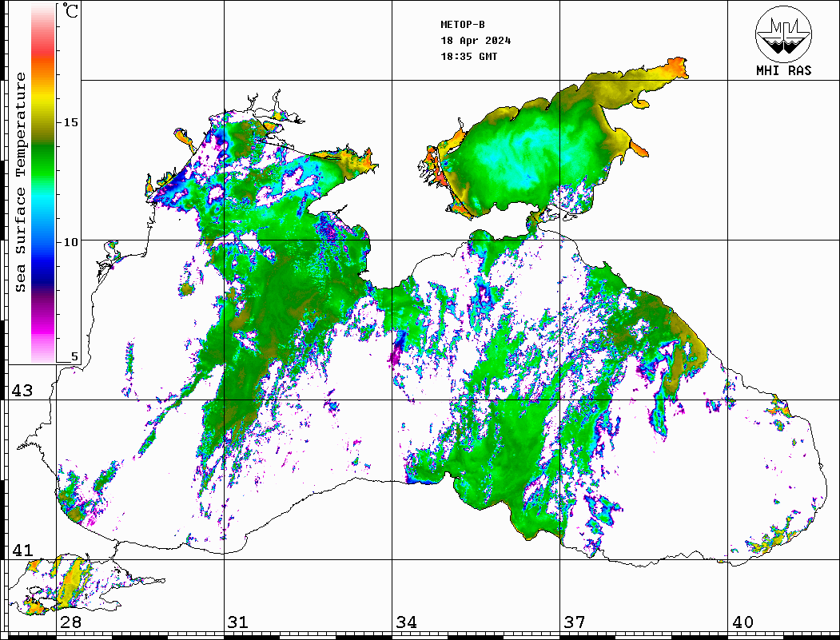The height and width of the screenshot is (640, 840).
Task: Click the longitude label 40
Action: (742, 622)
